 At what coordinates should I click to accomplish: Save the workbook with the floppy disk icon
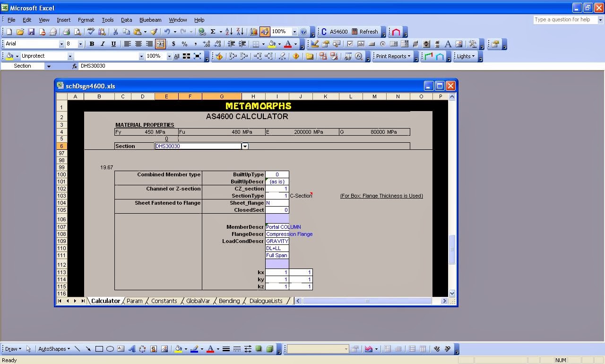(31, 32)
